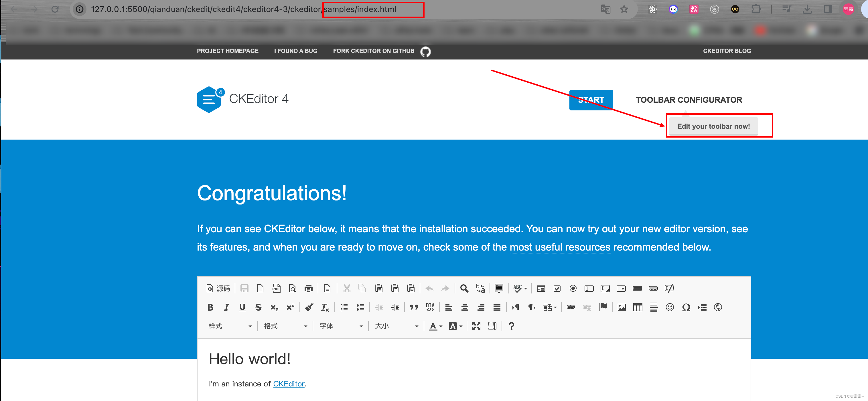Click Paste as plain text icon

395,289
